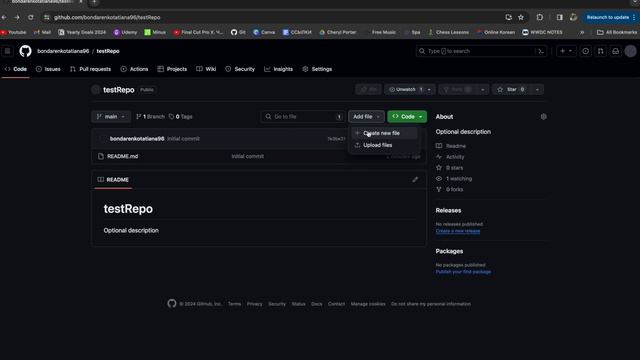Show more bookmarks chevron
Viewport: 640px width, 360px height.
(582, 32)
